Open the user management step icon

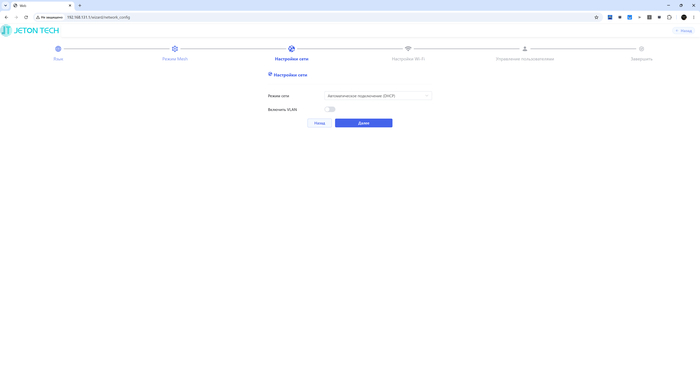[525, 49]
